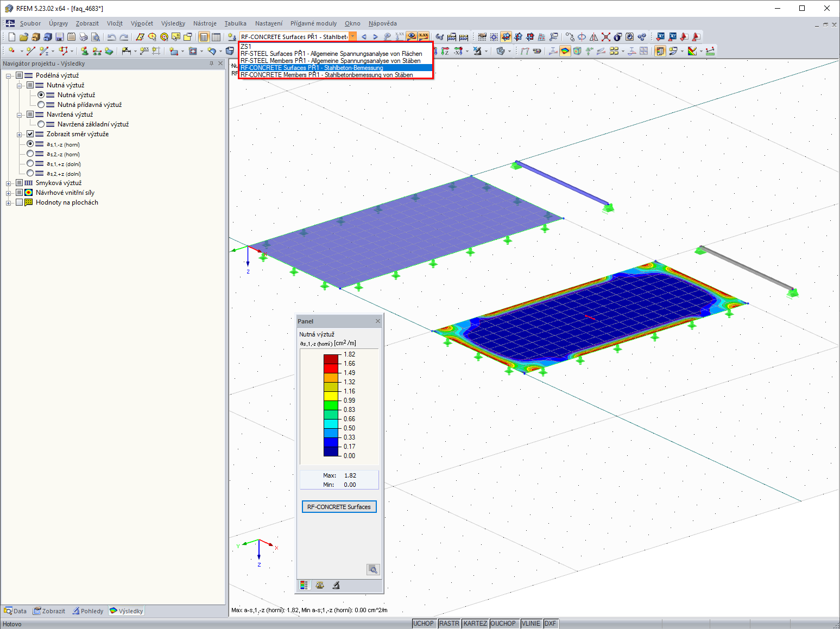
Task: Switch to the Data navigator tab
Action: tap(15, 611)
